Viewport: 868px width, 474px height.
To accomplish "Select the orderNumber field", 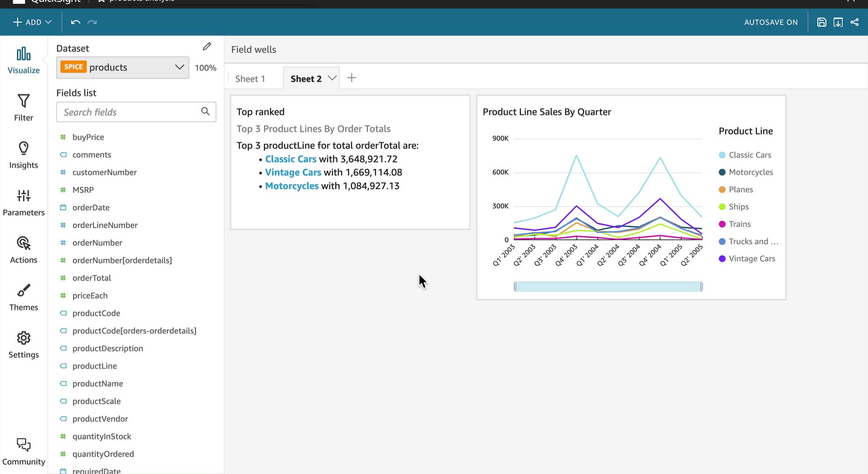I will click(x=97, y=243).
